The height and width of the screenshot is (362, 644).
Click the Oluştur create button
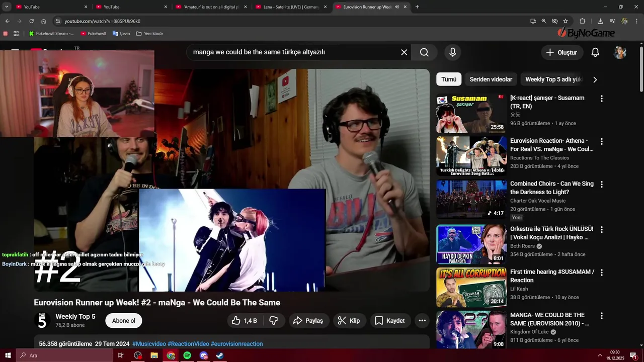pos(562,52)
